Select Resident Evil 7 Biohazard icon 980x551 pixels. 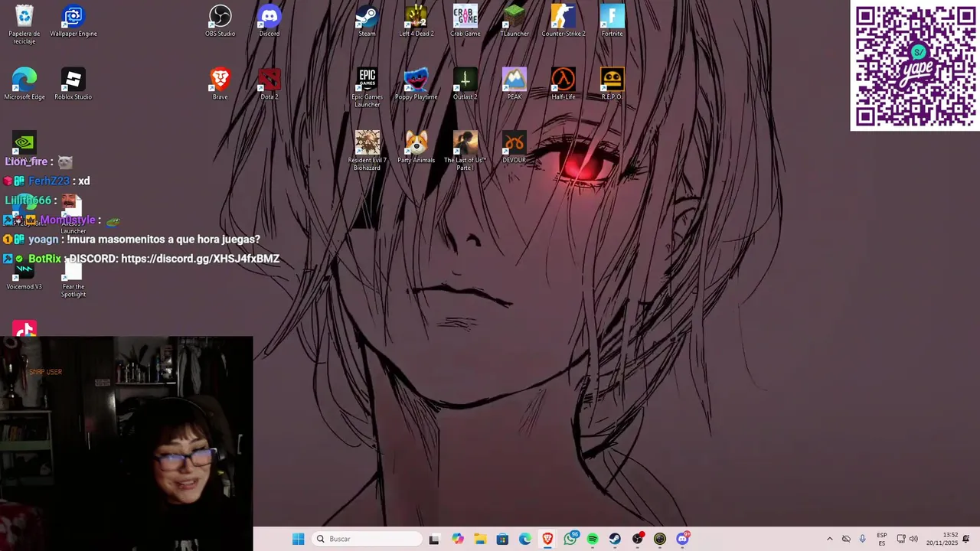tap(367, 151)
